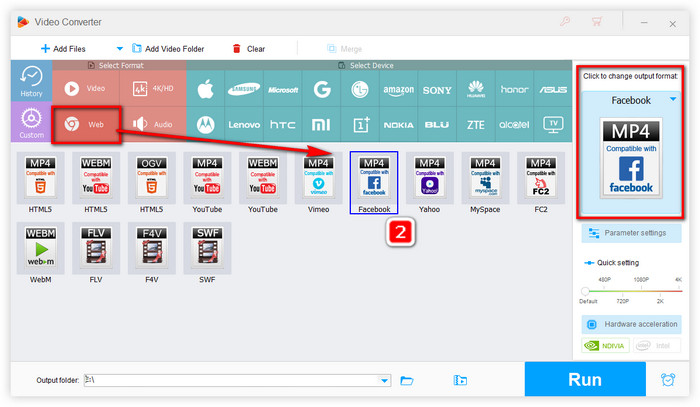
Task: Select the Motorola device category
Action: coord(205,125)
